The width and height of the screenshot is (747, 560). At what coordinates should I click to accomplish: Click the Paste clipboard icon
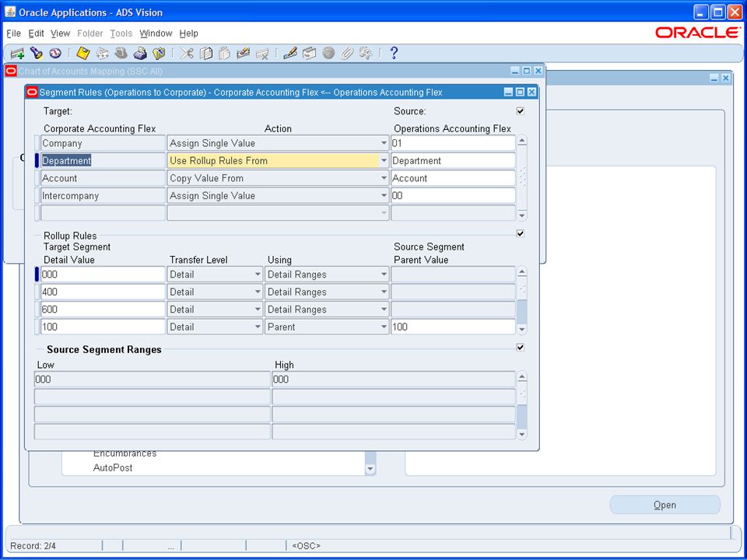224,53
